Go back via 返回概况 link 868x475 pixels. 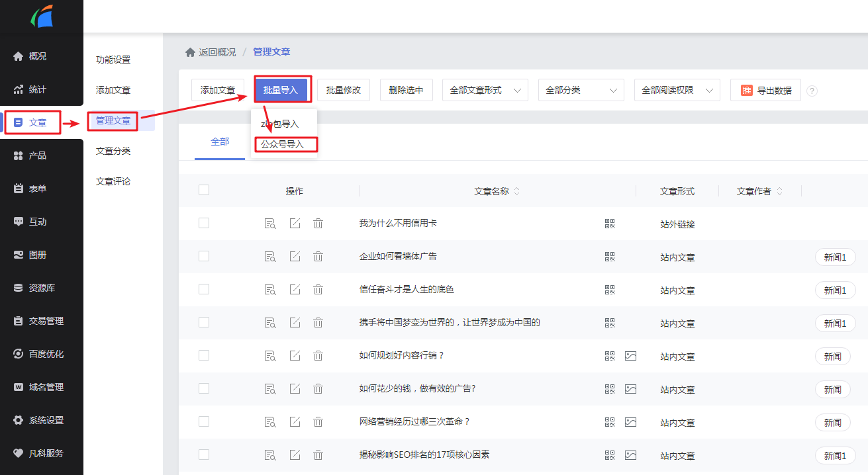click(x=217, y=52)
